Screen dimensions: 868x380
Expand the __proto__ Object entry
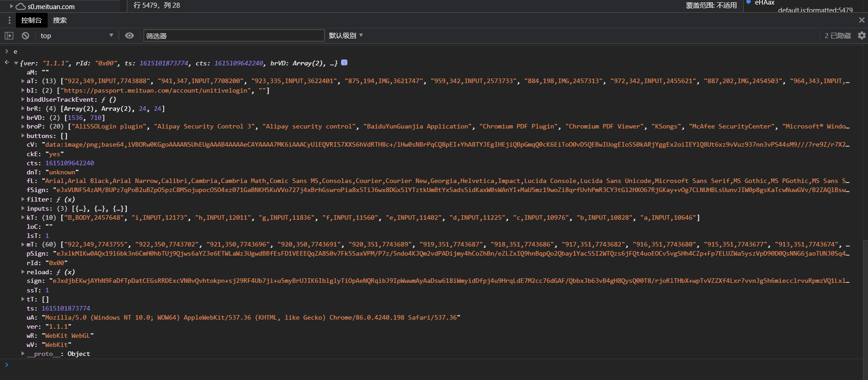(23, 353)
